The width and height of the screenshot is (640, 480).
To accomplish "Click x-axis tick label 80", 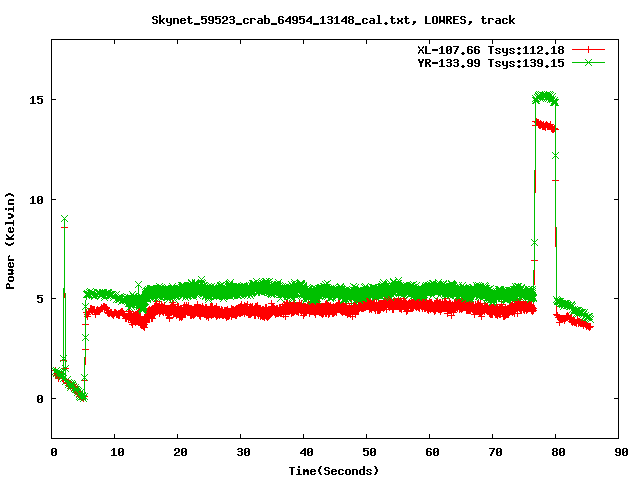I will click(x=558, y=452).
